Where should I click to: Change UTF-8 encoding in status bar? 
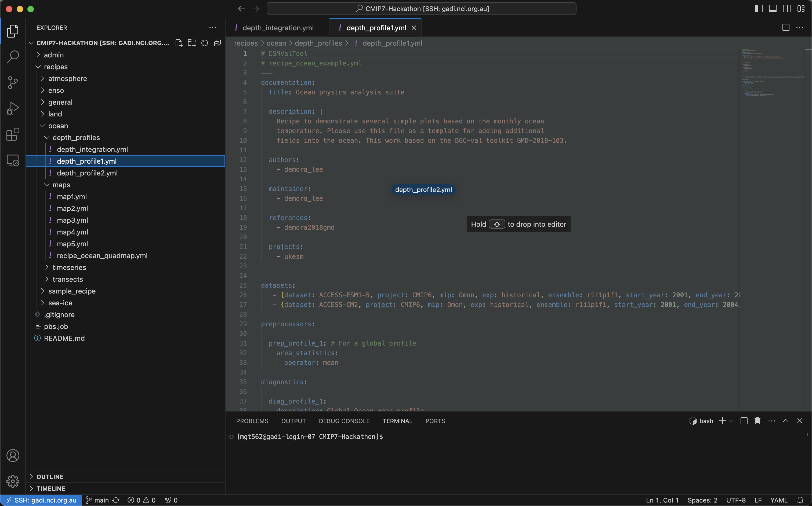pos(736,500)
